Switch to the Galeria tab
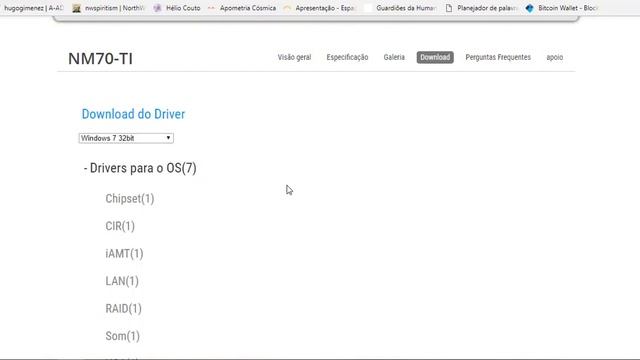The height and width of the screenshot is (360, 640). coord(394,58)
